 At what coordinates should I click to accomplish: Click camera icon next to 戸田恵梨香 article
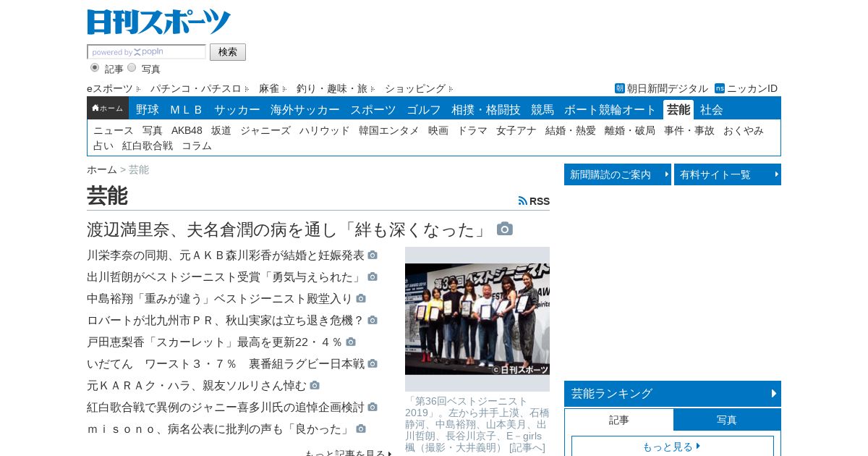(x=351, y=342)
